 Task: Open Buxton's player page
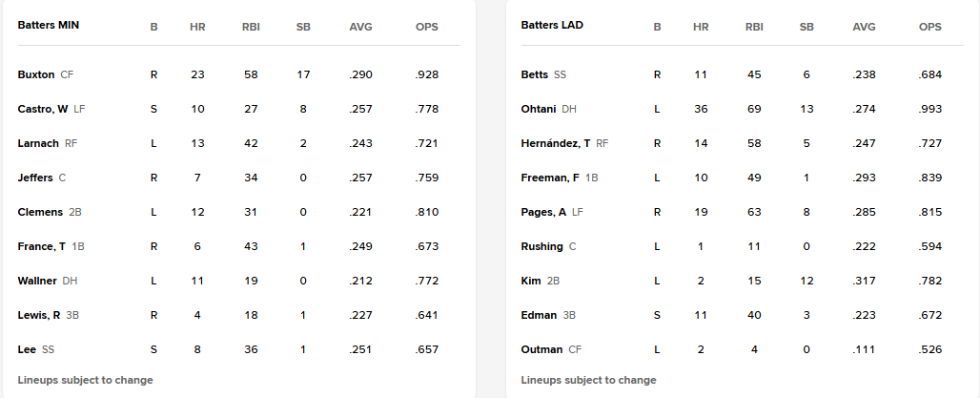click(36, 74)
